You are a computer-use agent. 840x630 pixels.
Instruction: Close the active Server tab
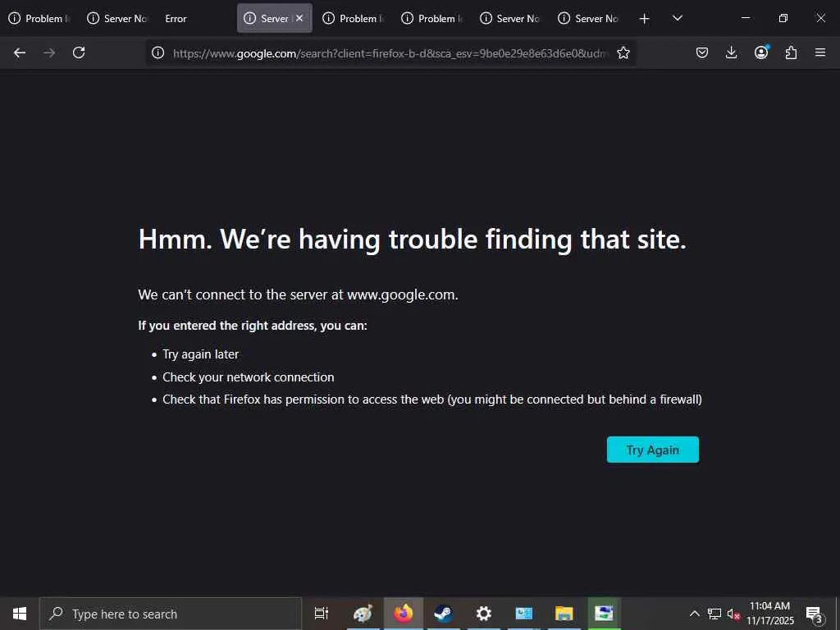299,18
